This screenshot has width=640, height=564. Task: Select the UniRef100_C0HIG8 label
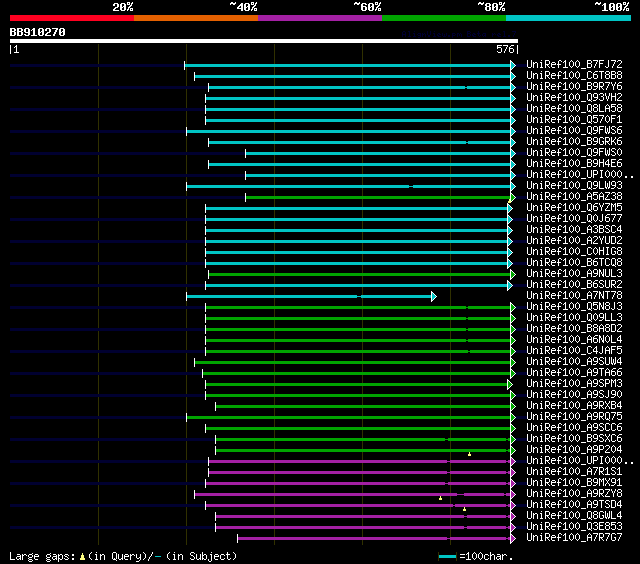point(574,252)
